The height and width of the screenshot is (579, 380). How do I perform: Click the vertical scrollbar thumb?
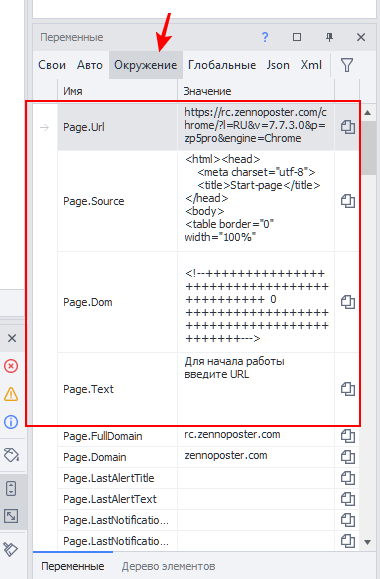[x=368, y=148]
